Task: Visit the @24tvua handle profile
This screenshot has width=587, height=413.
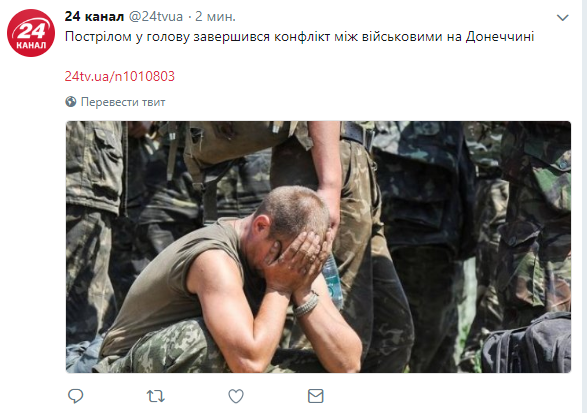Action: pos(156,16)
